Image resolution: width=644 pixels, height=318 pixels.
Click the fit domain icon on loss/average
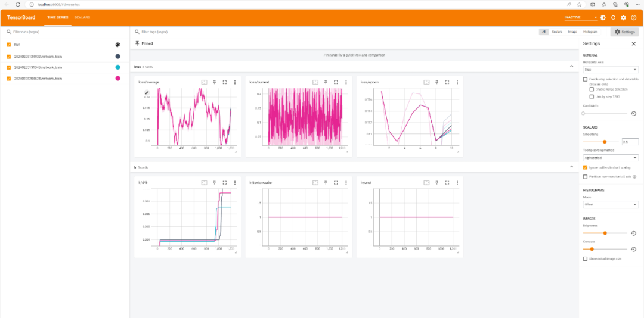pyautogui.click(x=204, y=82)
